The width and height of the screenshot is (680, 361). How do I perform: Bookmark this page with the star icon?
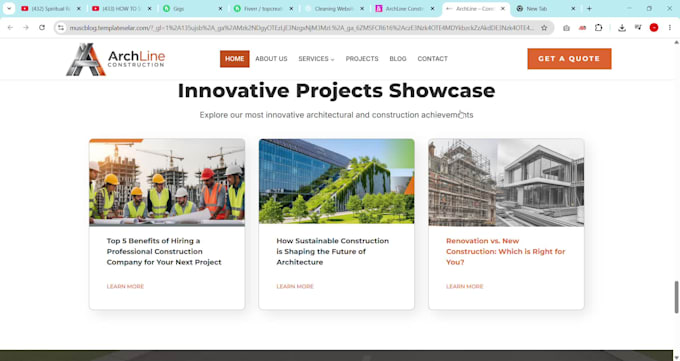coord(544,28)
